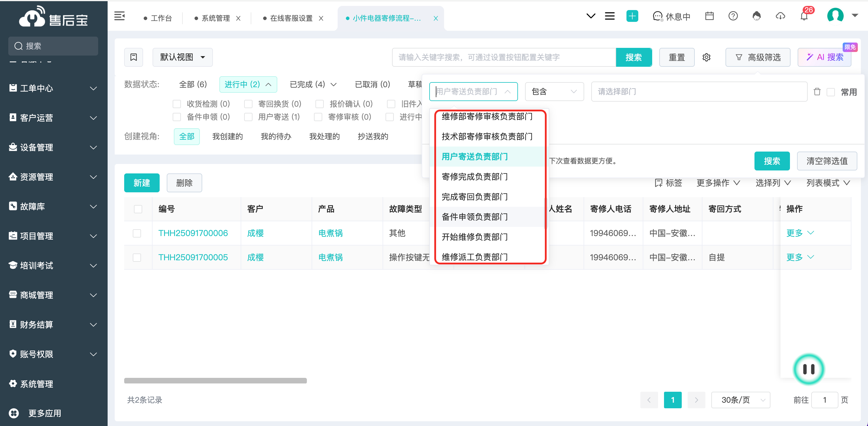Open the 默认视图 dropdown
The image size is (868, 426).
(182, 57)
